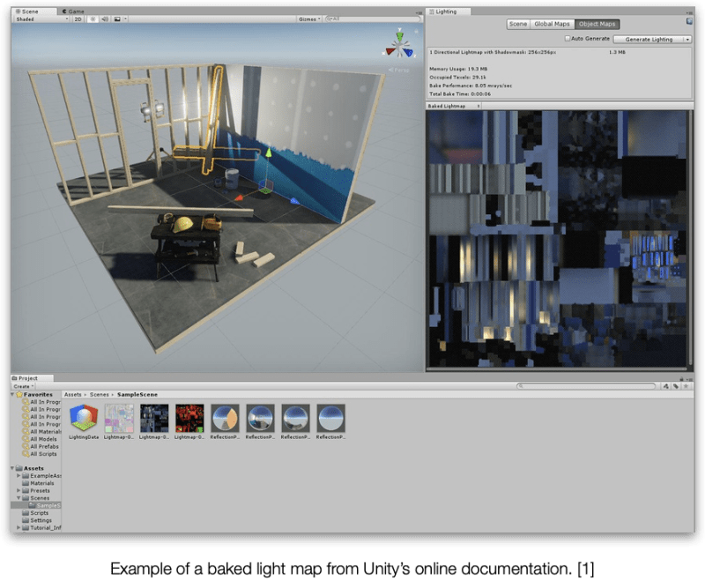Open the Baked Lightmap dropdown
Viewport: 705px width, 588px height.
[453, 106]
